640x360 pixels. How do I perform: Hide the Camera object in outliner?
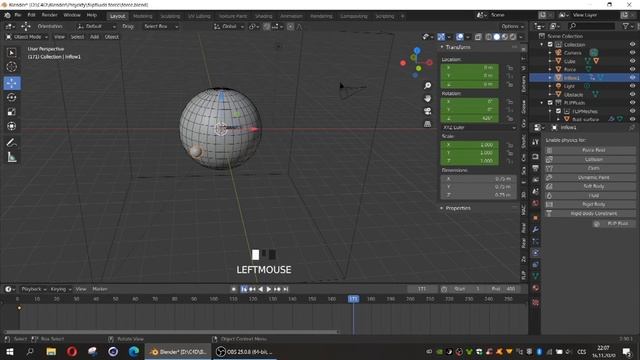click(632, 53)
